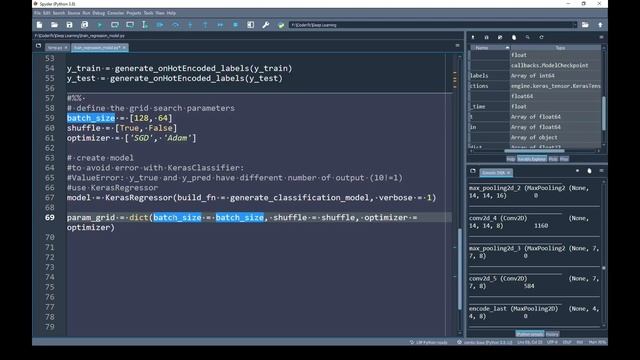This screenshot has height=360, width=640.
Task: Switch to the Files pane tab
Action: [564, 159]
